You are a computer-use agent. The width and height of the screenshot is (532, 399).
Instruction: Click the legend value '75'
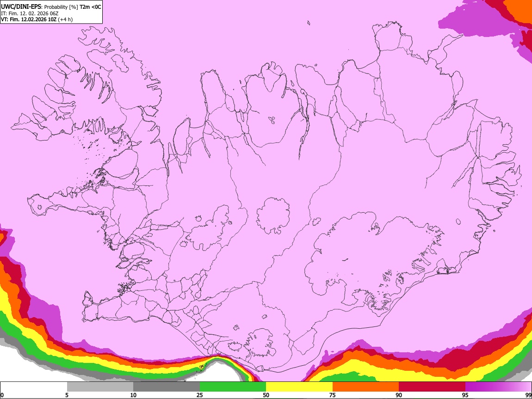pos(333,395)
